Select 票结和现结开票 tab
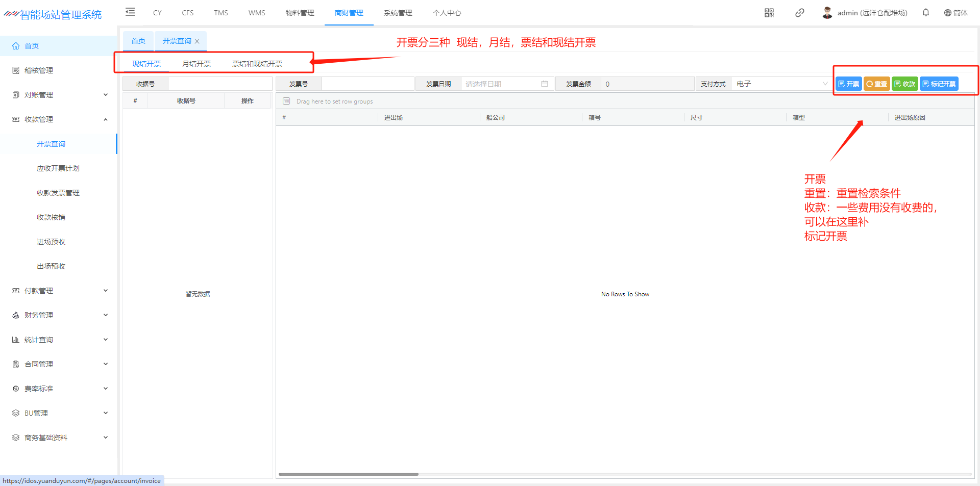This screenshot has width=980, height=486. click(257, 64)
